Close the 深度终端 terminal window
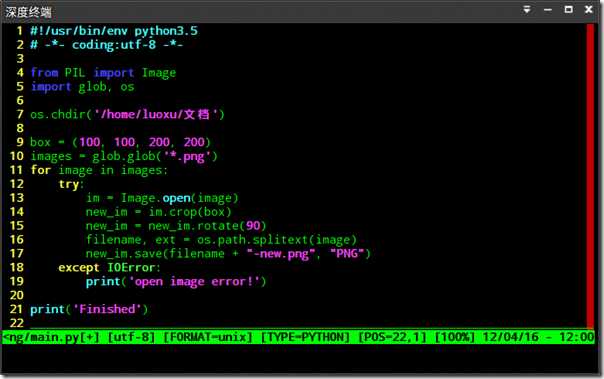Image resolution: width=604 pixels, height=379 pixels. click(589, 10)
